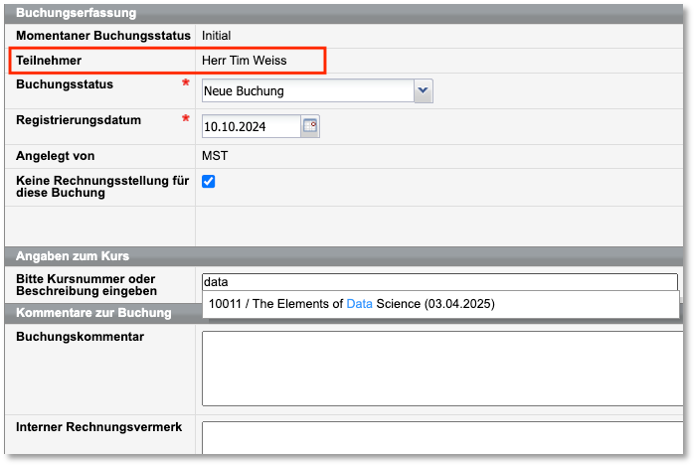
Task: Click the course search field containing data
Action: pyautogui.click(x=439, y=282)
